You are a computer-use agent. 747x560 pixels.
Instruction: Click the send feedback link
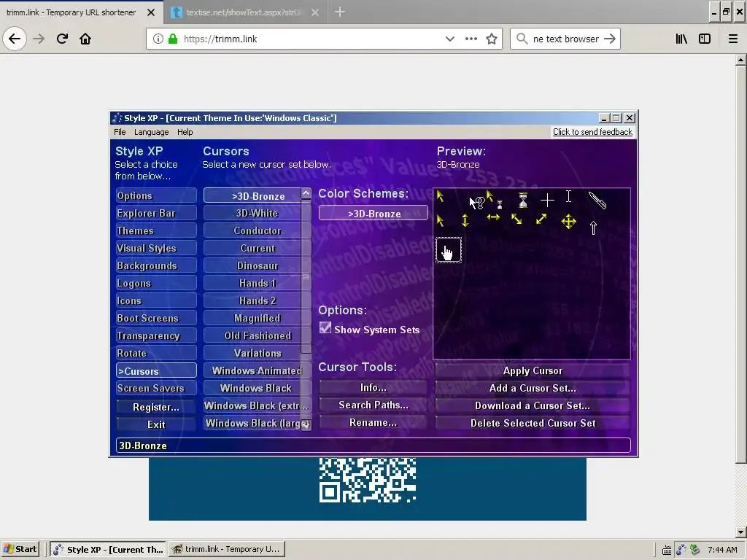pos(592,132)
